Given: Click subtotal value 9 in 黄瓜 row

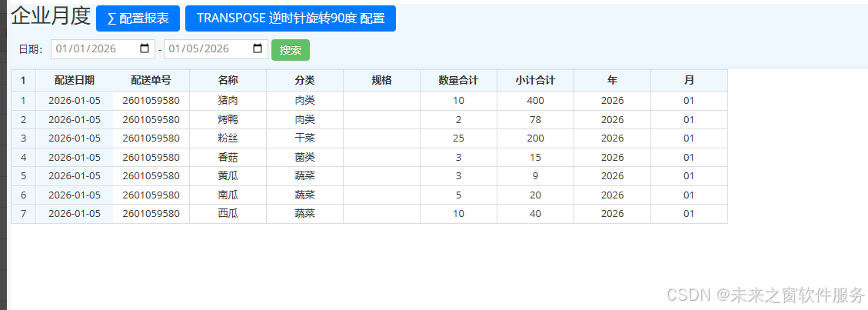Looking at the screenshot, I should click(536, 176).
